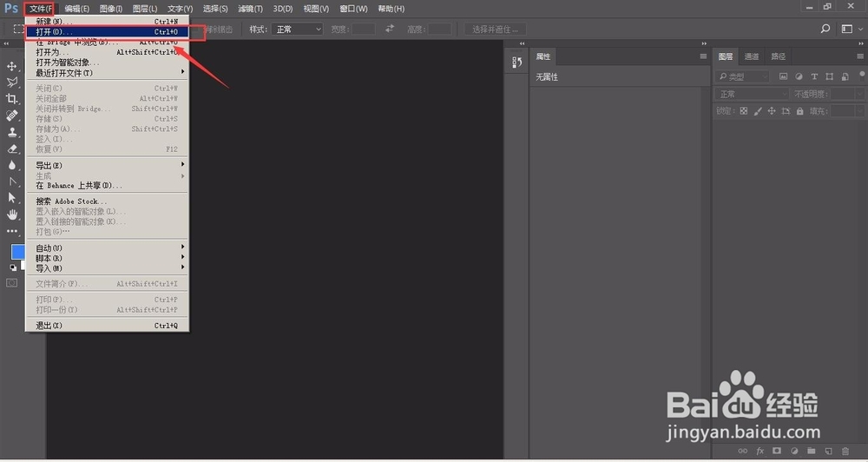Screen dimensions: 868x462
Task: Select the Clone Stamp tool
Action: click(x=11, y=132)
